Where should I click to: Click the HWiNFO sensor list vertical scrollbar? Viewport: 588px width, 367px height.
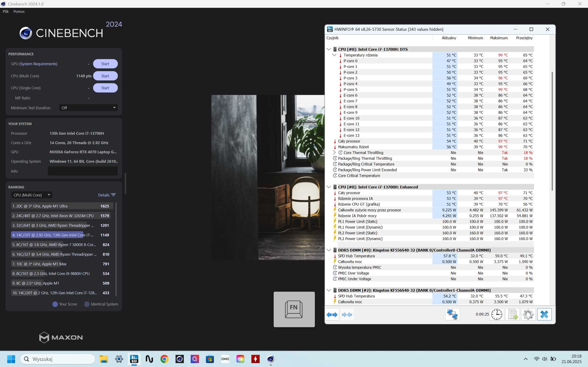click(x=552, y=131)
